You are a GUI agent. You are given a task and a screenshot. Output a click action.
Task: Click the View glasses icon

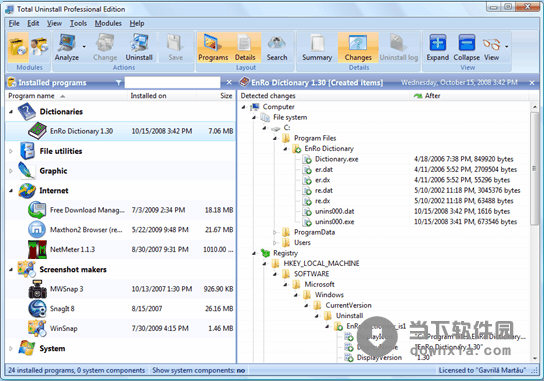coord(491,48)
